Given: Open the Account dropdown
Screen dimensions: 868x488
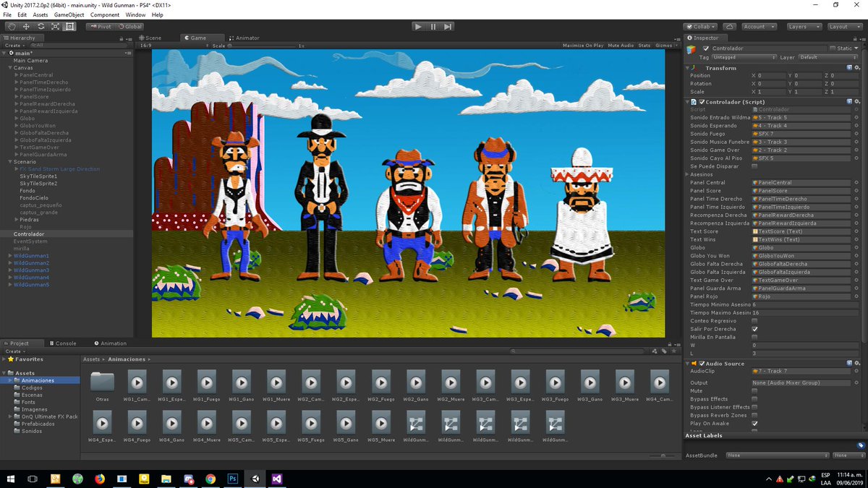Looking at the screenshot, I should [x=759, y=26].
